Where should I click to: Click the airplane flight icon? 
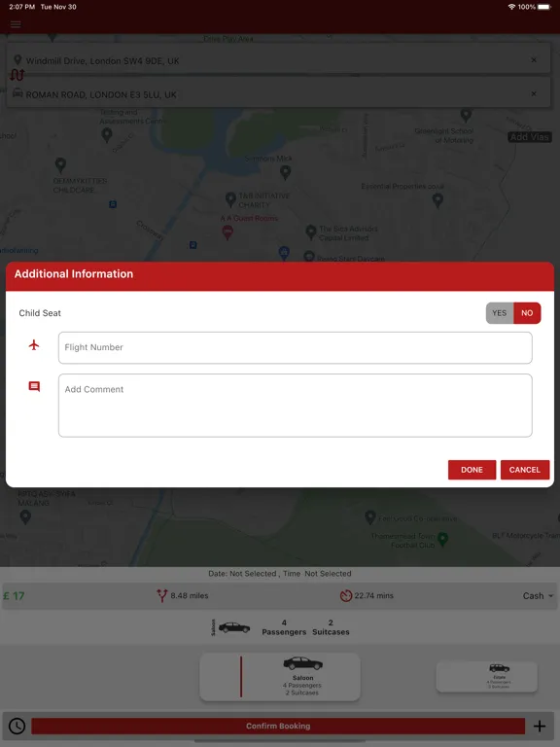pyautogui.click(x=34, y=345)
